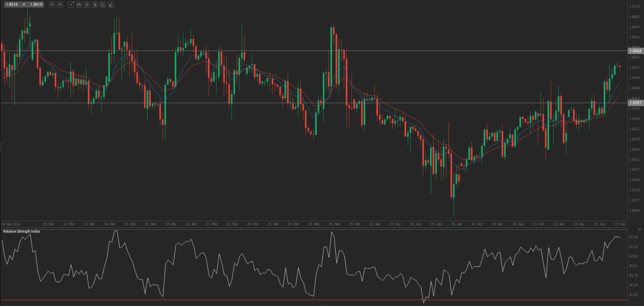644x306 pixels.
Task: Open the indicators settings sliders icon
Action: pyautogui.click(x=87, y=5)
